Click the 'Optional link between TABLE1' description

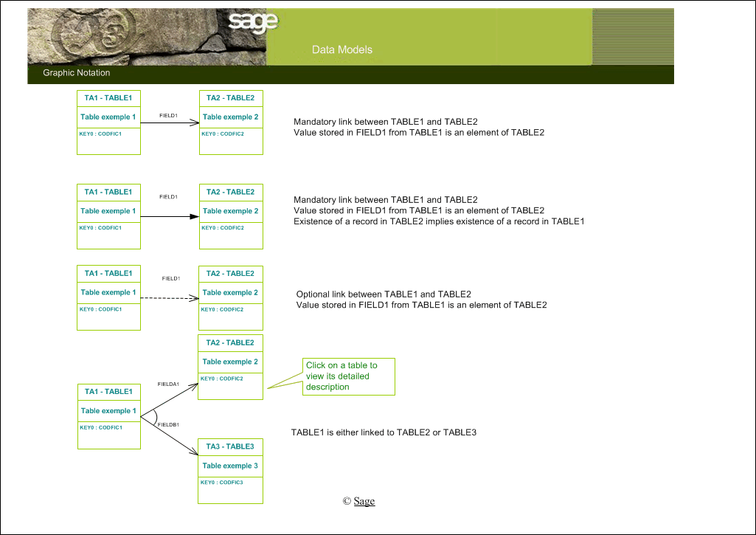click(x=383, y=294)
